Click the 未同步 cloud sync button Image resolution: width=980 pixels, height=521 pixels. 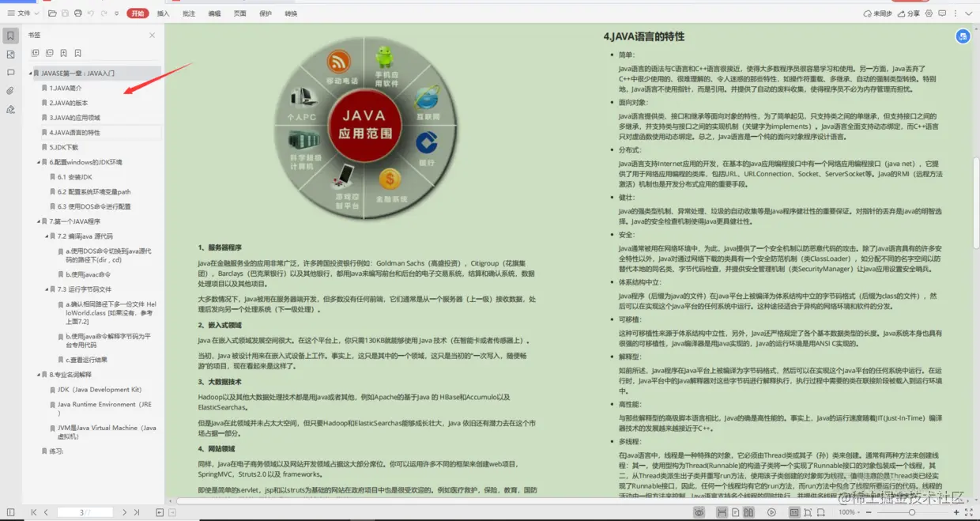877,13
